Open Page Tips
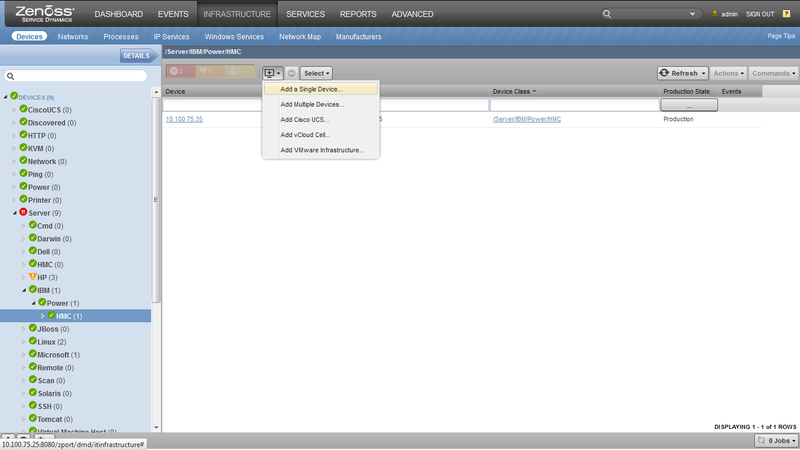Screen dimensions: 800x450 [x=781, y=36]
